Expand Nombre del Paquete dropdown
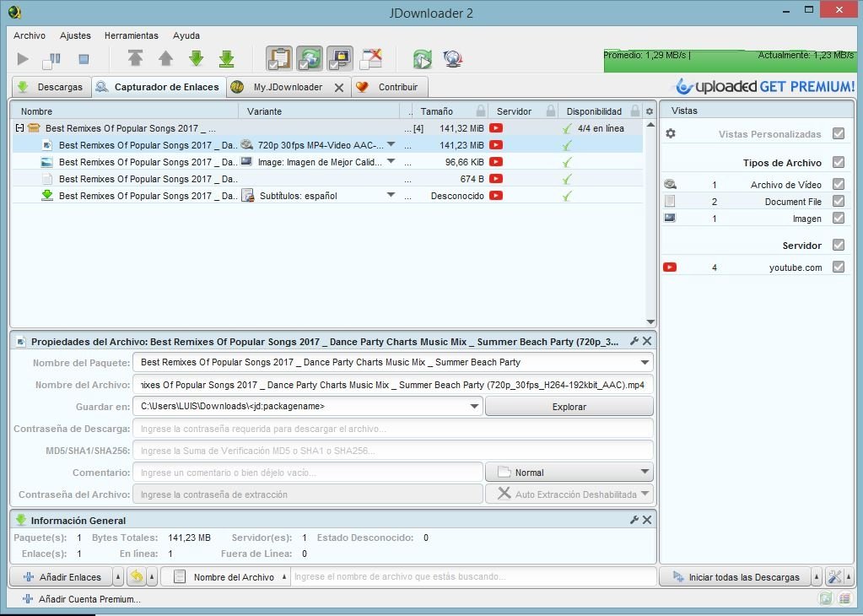 pos(645,362)
